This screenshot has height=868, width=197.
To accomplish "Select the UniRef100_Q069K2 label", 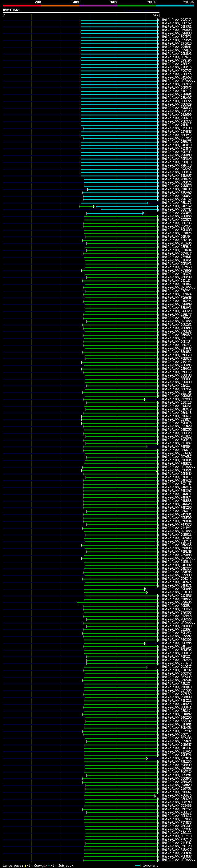I will click(176, 84).
